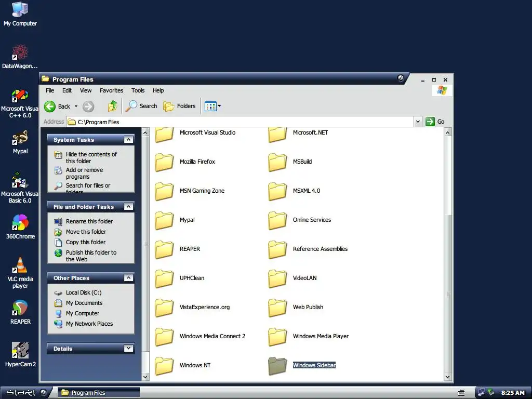
Task: Click the Program Files taskbar button
Action: 98,393
